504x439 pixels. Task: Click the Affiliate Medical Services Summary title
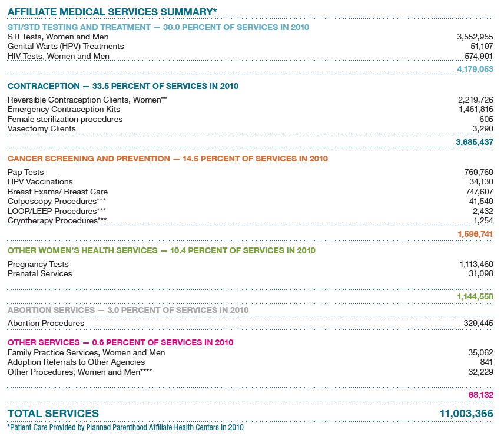(x=112, y=12)
